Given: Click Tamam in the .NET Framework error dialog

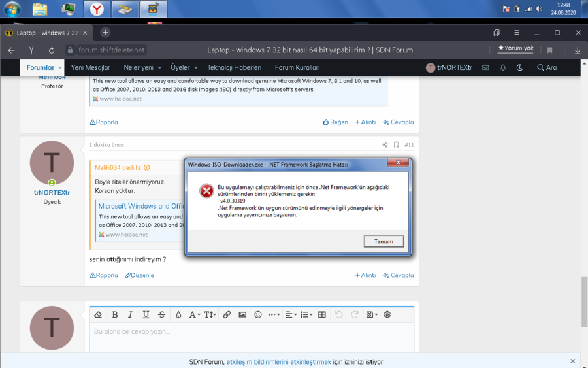Looking at the screenshot, I should (384, 241).
